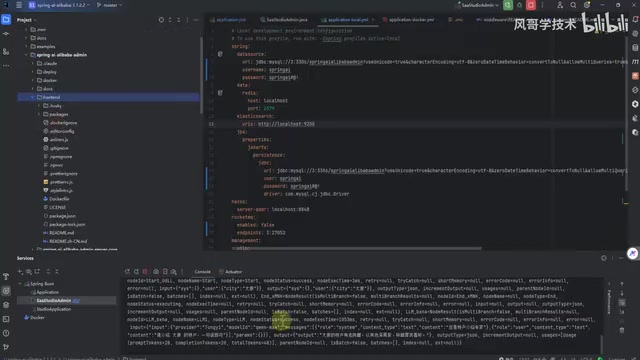
Task: Open the Problems tool window icon
Action: point(6,333)
